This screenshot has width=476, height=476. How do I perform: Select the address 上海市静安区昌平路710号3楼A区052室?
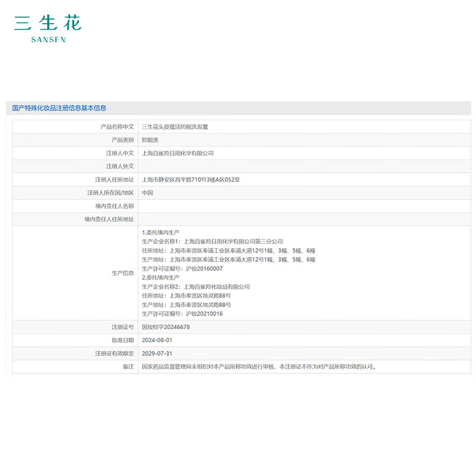[x=190, y=179]
